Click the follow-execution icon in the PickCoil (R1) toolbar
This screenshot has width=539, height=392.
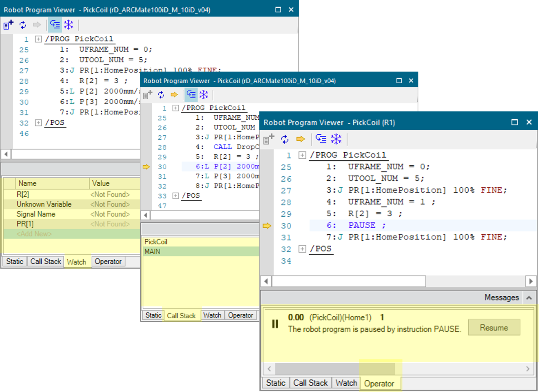[x=321, y=139]
